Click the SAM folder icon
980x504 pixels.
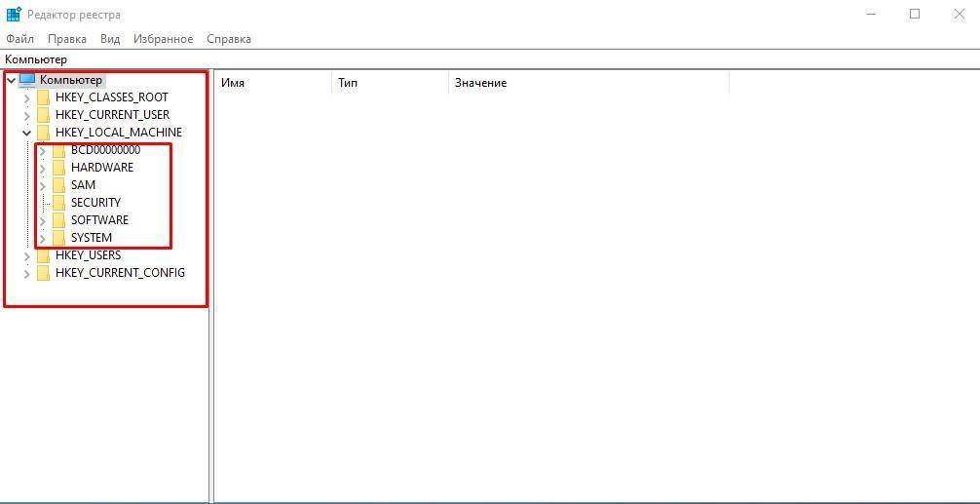click(x=58, y=185)
